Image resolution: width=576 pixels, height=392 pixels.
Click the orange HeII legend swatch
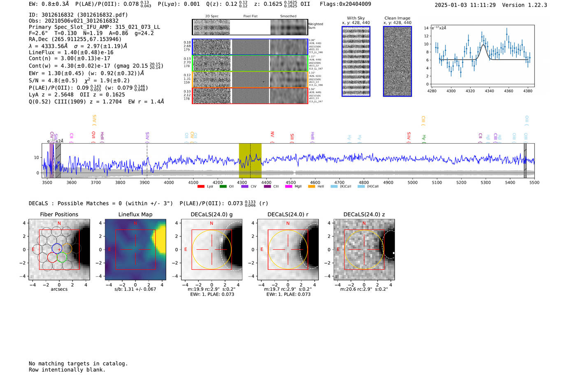(x=312, y=186)
